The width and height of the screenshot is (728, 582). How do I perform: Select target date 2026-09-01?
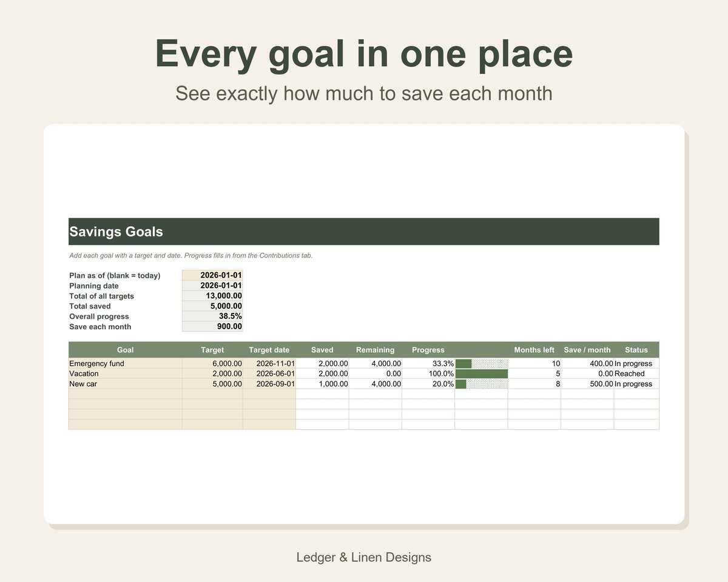(269, 384)
